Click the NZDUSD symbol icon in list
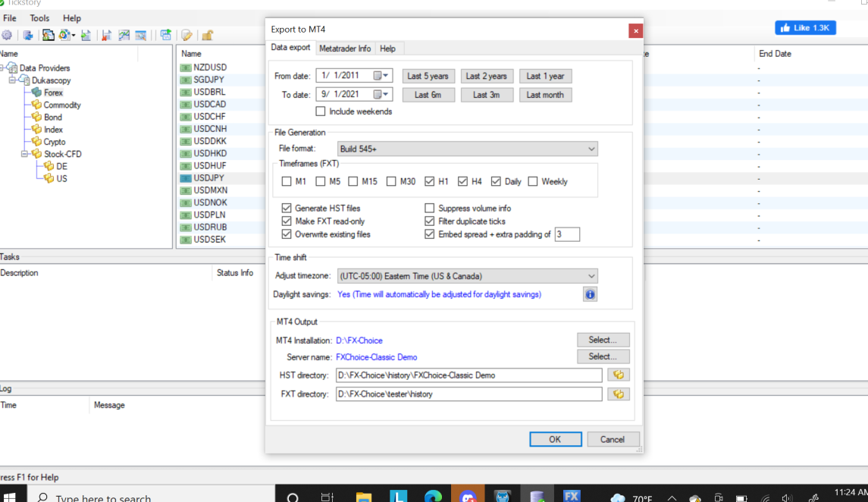Viewport: 868px width, 502px height. coord(186,67)
